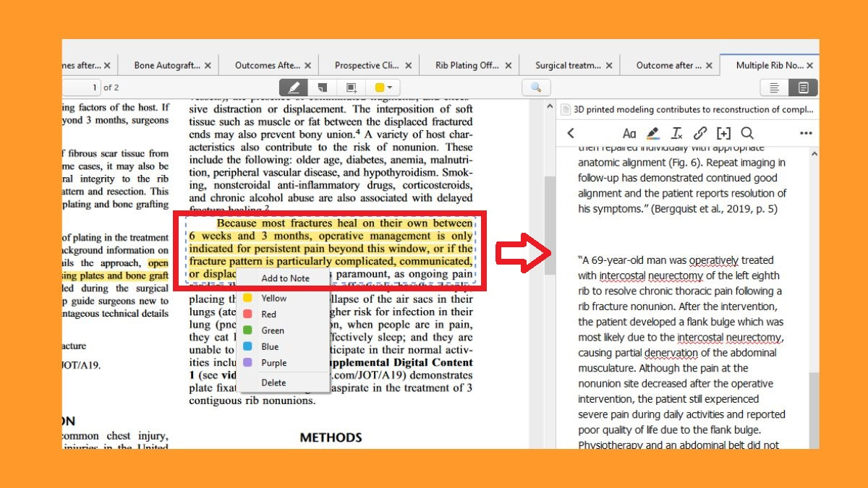Close the Surgical treatm... tab
The height and width of the screenshot is (488, 868).
pos(609,65)
